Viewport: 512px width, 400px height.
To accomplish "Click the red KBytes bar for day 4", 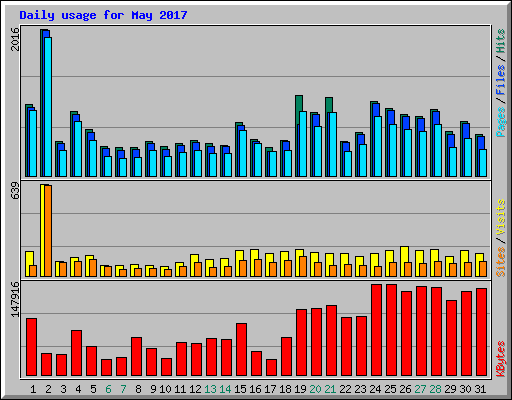I will tap(76, 353).
